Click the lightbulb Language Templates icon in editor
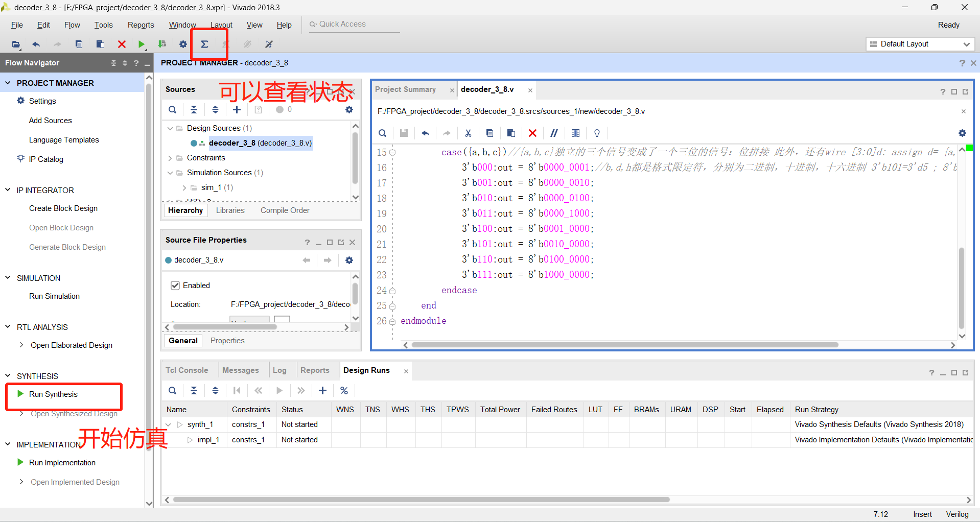 (597, 133)
